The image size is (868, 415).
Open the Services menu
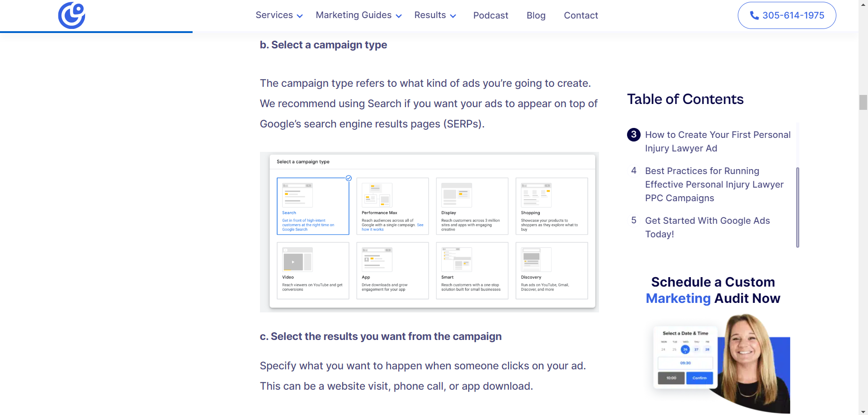pos(274,15)
